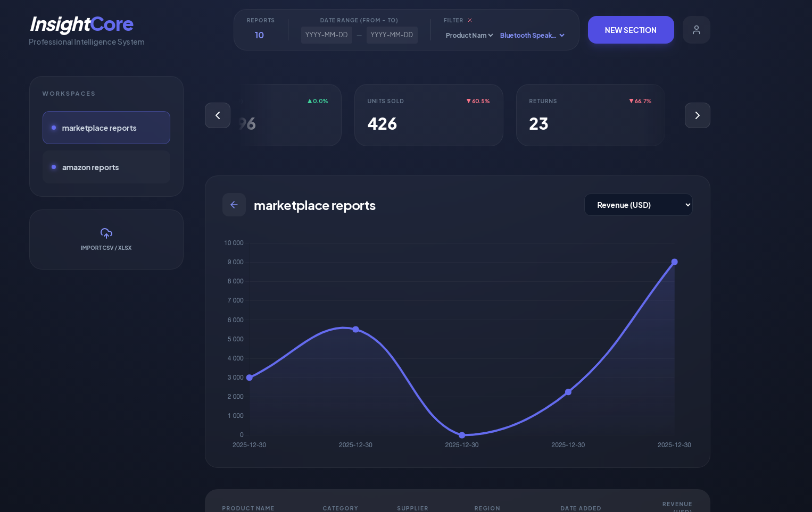Clear the filter with the red X
Image resolution: width=812 pixels, height=512 pixels.
470,20
